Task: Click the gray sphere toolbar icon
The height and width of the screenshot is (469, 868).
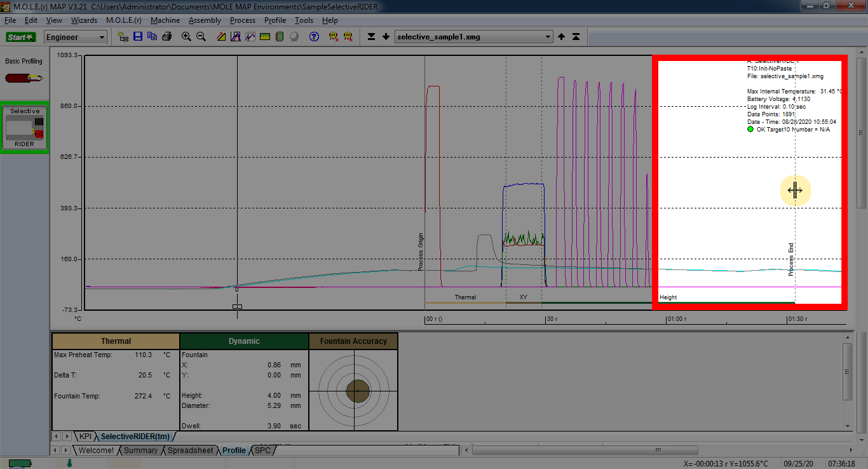Action: 294,37
